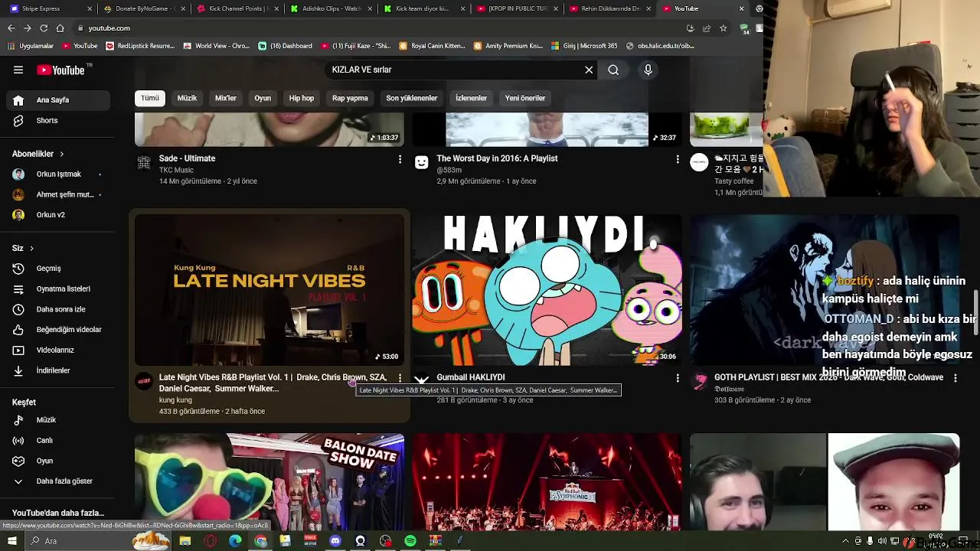Open Beğendiğim videolar
The image size is (980, 551).
(x=60, y=330)
